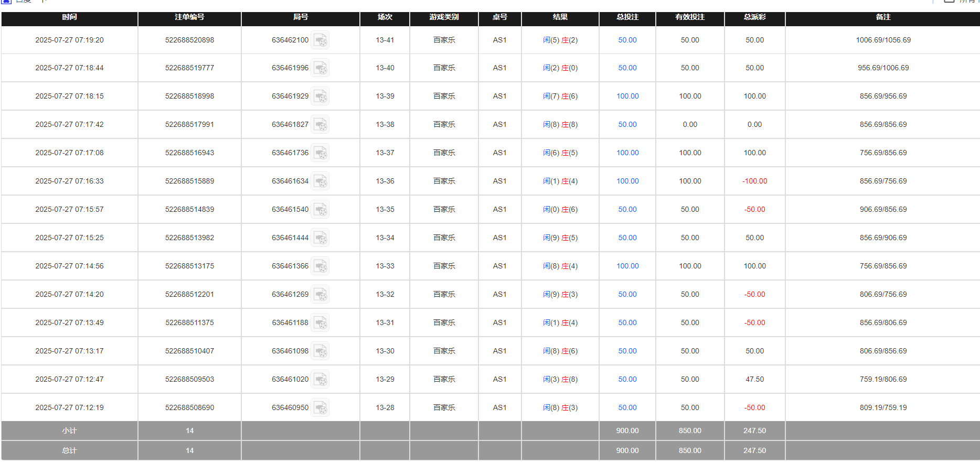
Task: Select the 注单编号 column header
Action: coord(189,17)
